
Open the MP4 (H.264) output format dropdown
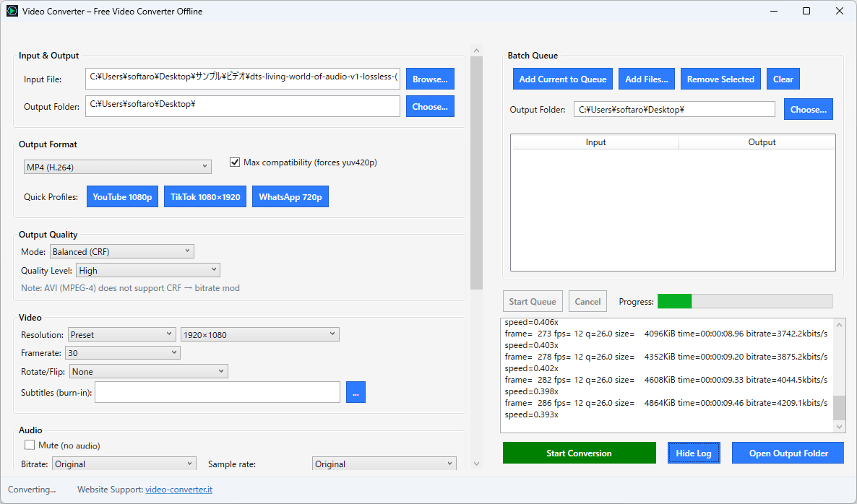click(x=117, y=168)
